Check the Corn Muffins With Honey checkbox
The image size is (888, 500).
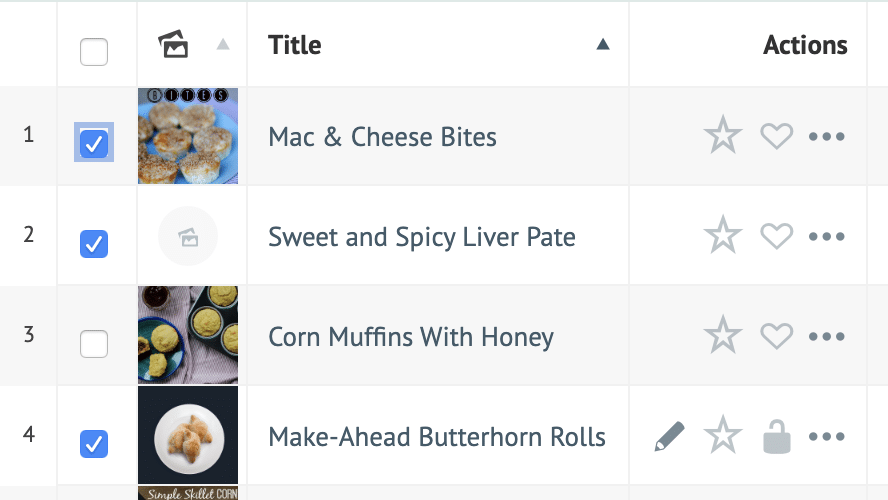pyautogui.click(x=94, y=344)
